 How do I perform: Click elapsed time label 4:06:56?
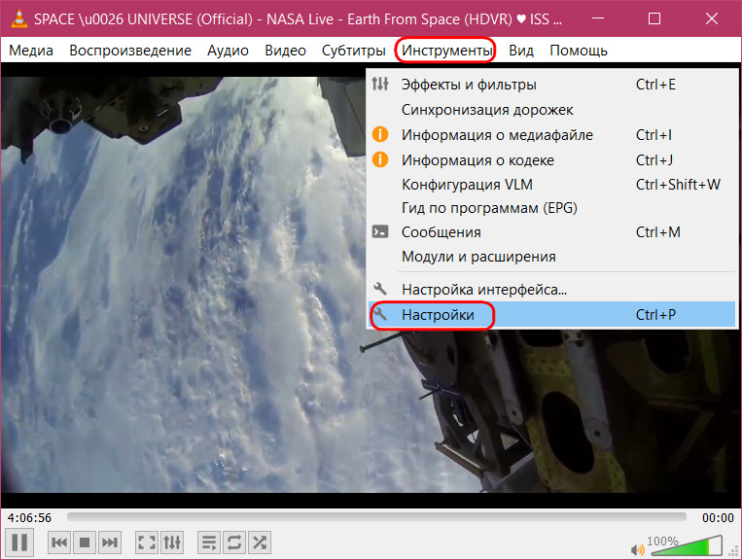[x=30, y=517]
